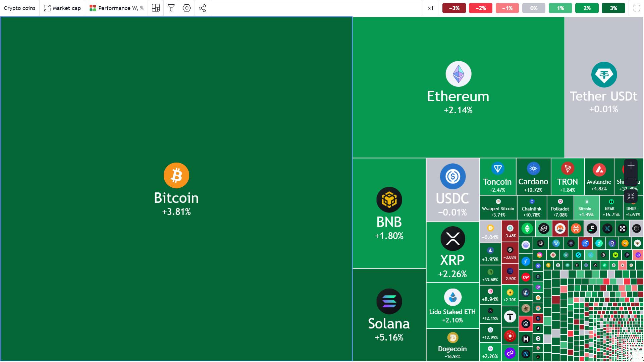Click the Litecoin +3.95% tile
The width and height of the screenshot is (644, 362).
(490, 253)
